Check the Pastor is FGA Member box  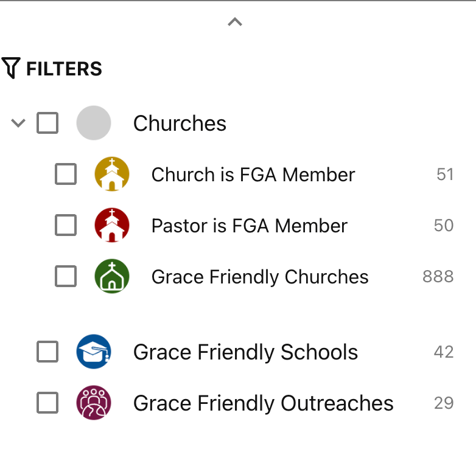click(66, 226)
